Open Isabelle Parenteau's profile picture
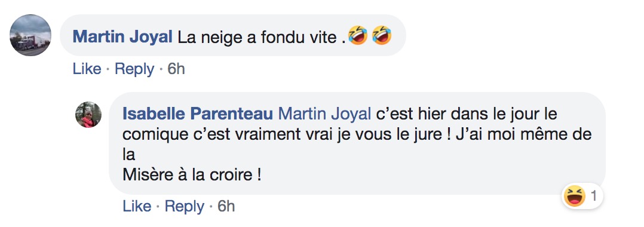 (x=88, y=115)
